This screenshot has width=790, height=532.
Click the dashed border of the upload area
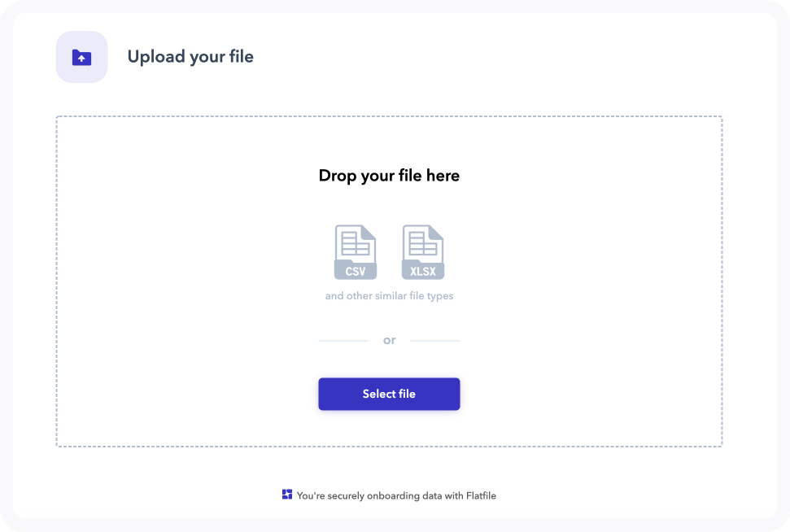tap(389, 116)
